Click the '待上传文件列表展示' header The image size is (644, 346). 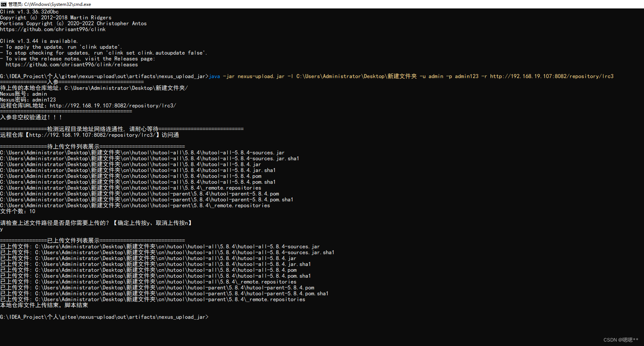coord(92,147)
